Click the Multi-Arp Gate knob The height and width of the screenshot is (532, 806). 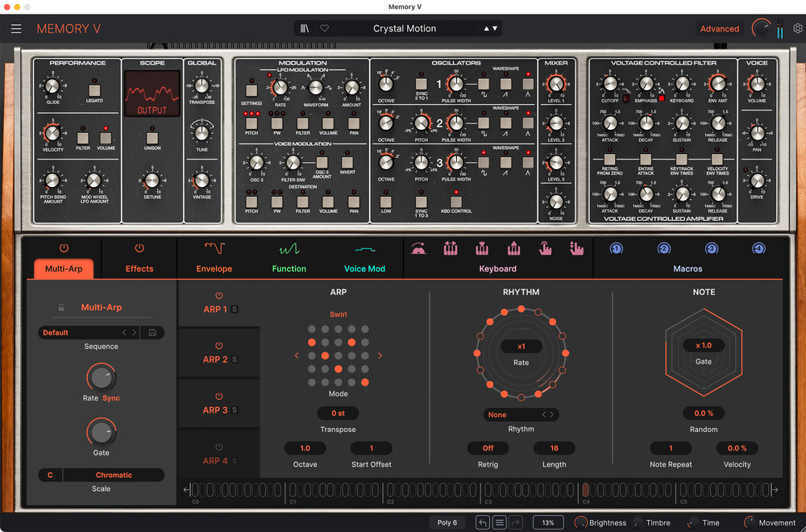tap(102, 433)
